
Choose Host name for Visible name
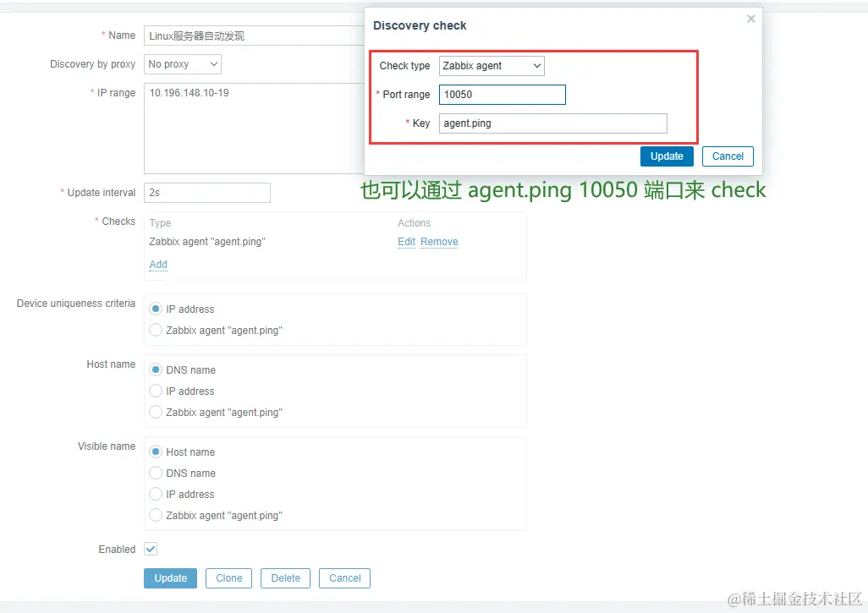click(x=156, y=452)
